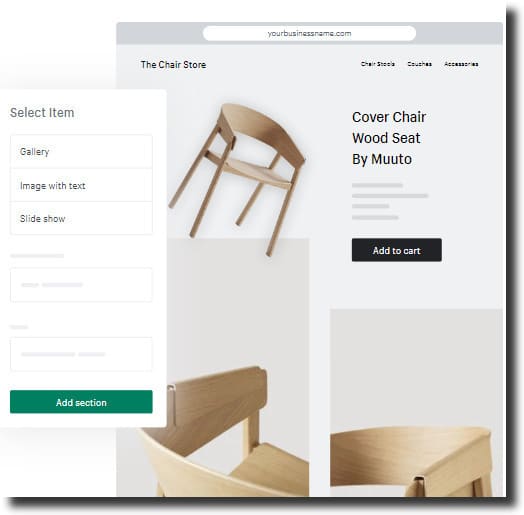Screen dimensions: 524x515
Task: Click the Add to cart button
Action: point(397,250)
